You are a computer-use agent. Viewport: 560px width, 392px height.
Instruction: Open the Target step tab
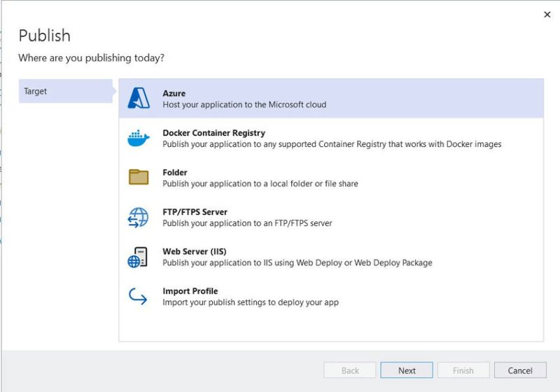click(66, 91)
